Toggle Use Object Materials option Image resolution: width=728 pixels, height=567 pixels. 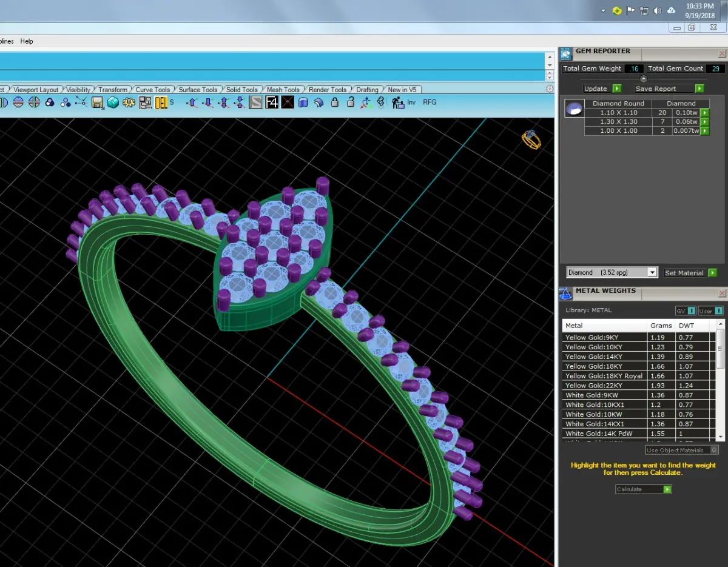(x=682, y=450)
